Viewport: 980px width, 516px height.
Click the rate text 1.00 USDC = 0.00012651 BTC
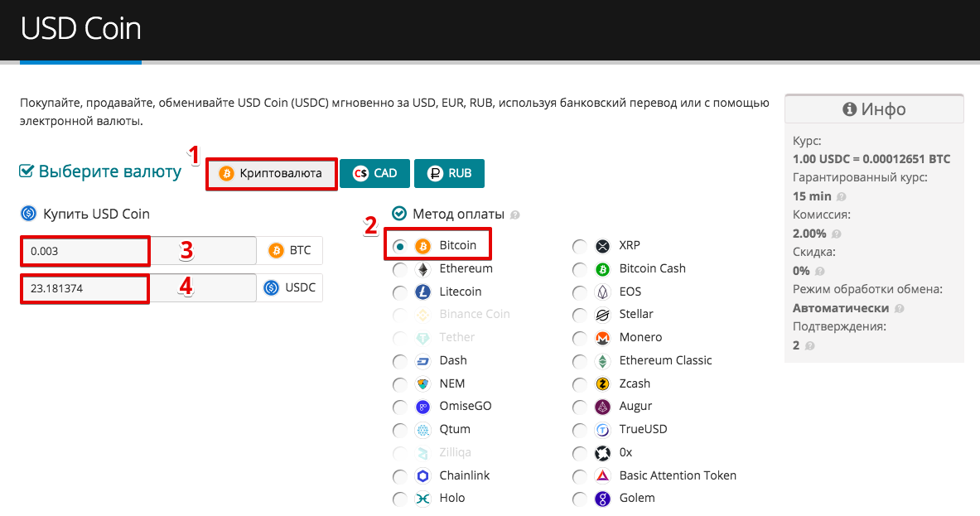[871, 159]
